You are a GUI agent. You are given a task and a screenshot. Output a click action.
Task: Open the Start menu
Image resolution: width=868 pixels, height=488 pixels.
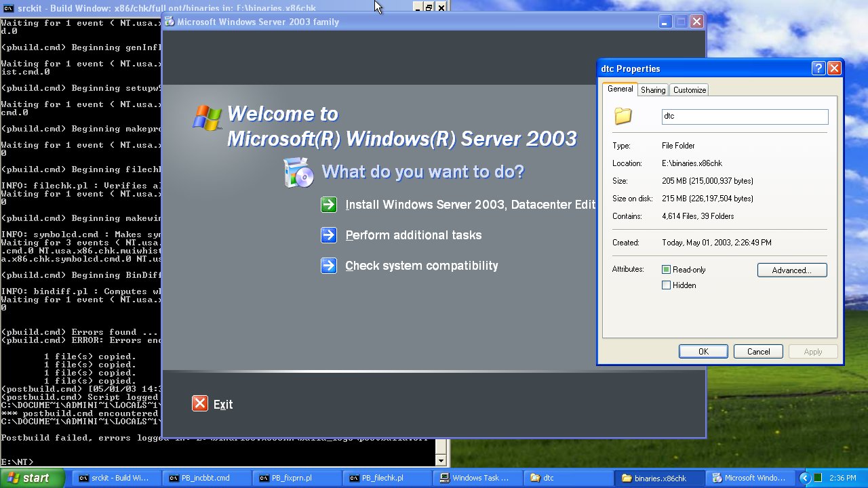(x=32, y=478)
